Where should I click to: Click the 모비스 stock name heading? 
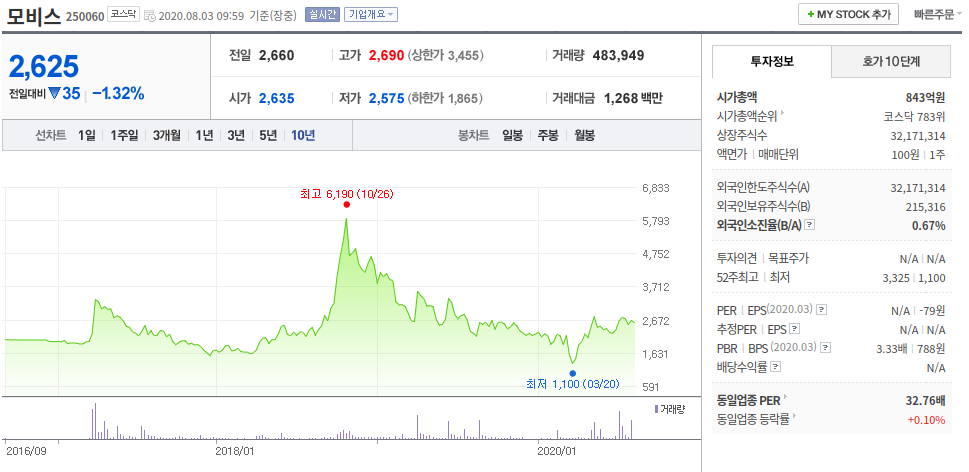click(33, 14)
